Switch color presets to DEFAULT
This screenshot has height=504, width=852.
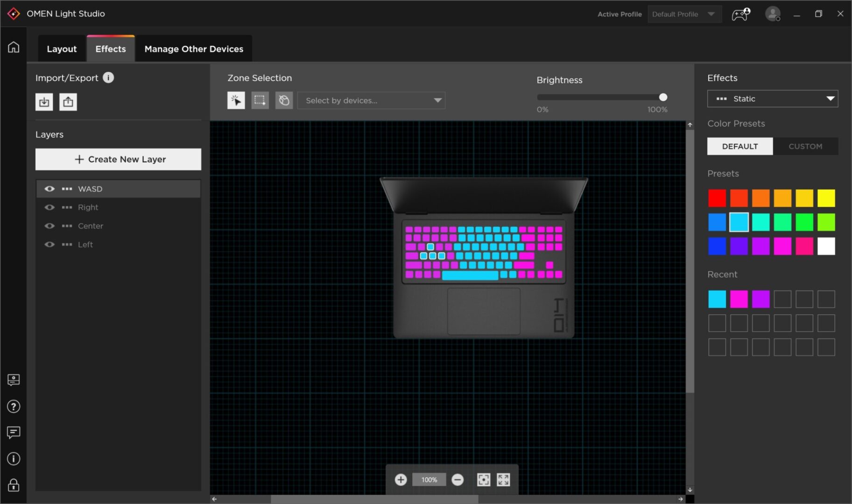pyautogui.click(x=740, y=146)
